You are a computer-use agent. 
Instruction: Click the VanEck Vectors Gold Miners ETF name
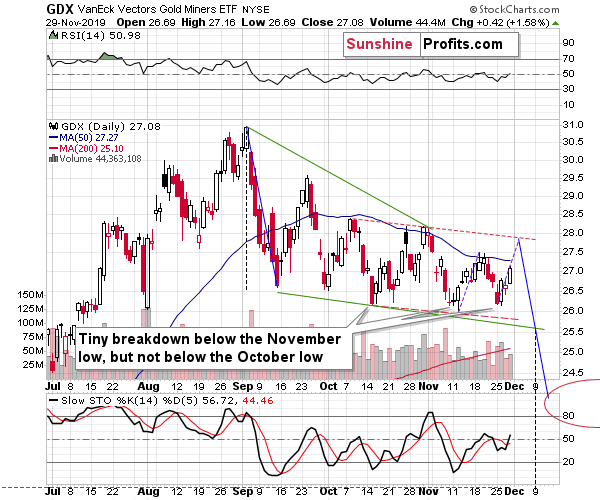[157, 9]
